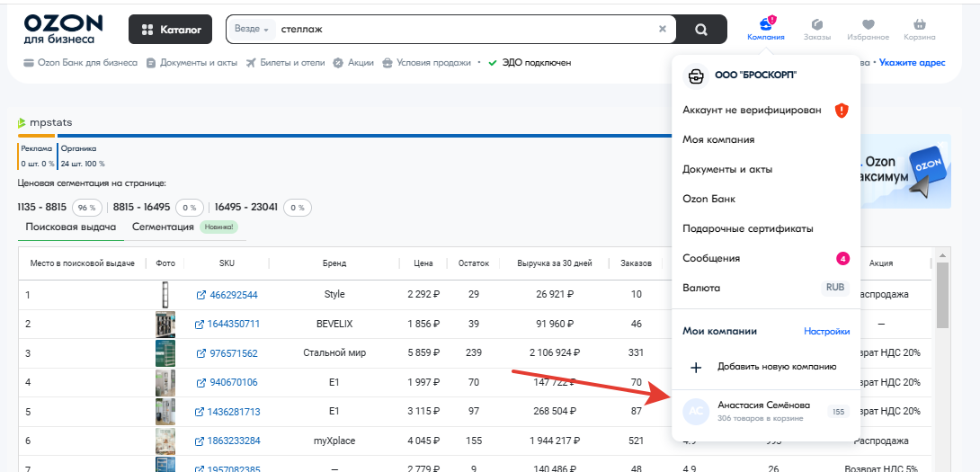Clear the search field with the X icon

coord(663,29)
